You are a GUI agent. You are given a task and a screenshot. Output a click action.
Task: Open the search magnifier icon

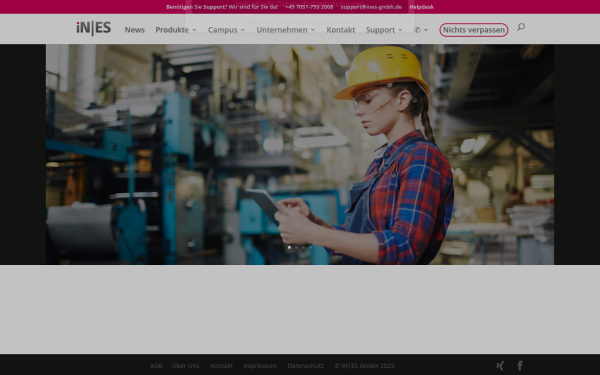tap(521, 27)
